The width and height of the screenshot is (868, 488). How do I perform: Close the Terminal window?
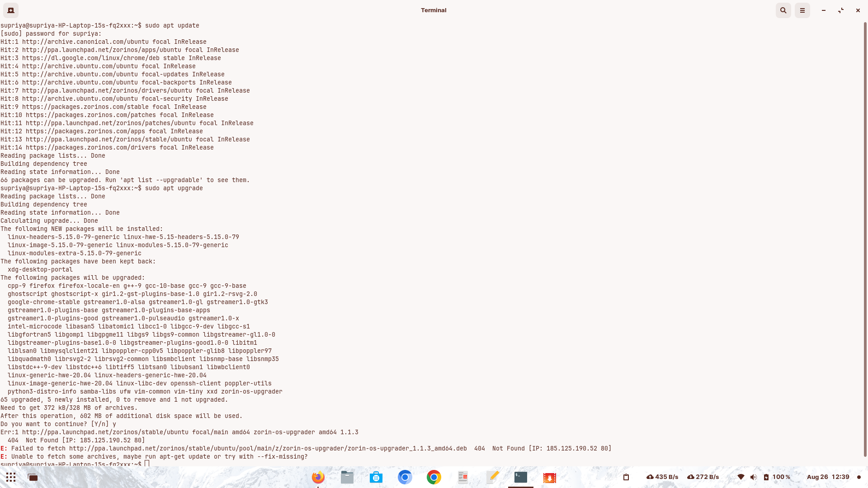click(858, 10)
